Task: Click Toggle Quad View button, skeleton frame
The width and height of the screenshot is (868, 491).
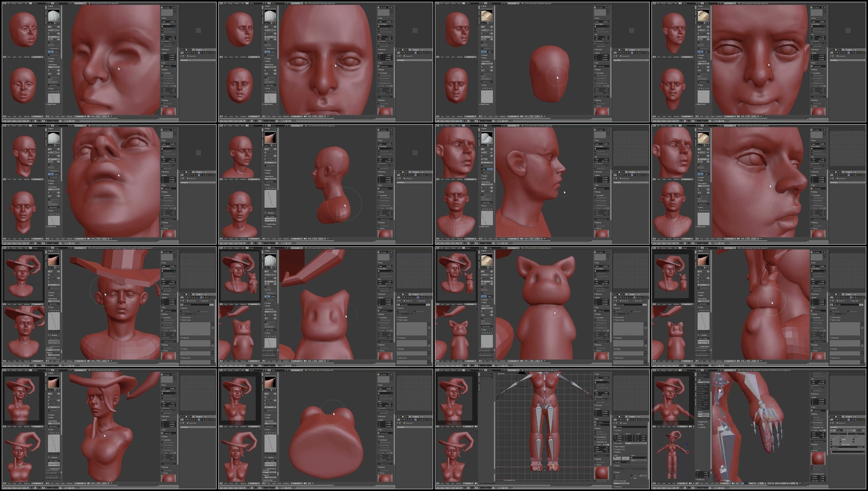Action: 602,456
